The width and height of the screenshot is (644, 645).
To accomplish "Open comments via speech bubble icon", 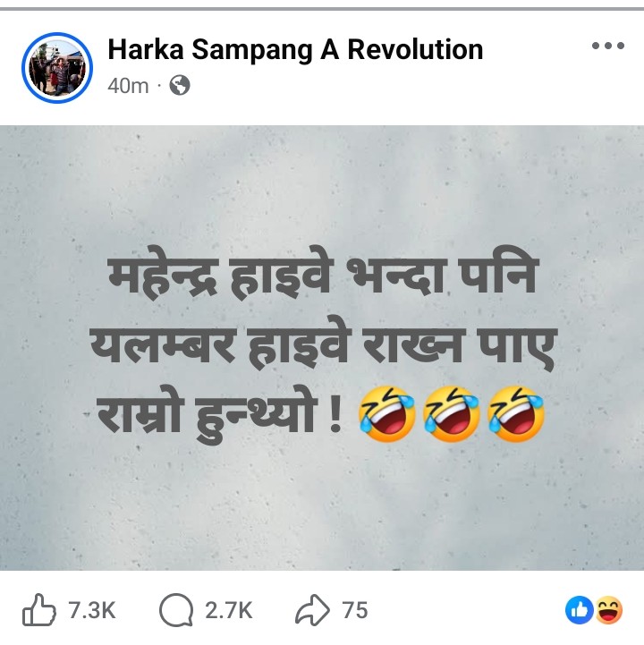I will tap(176, 609).
